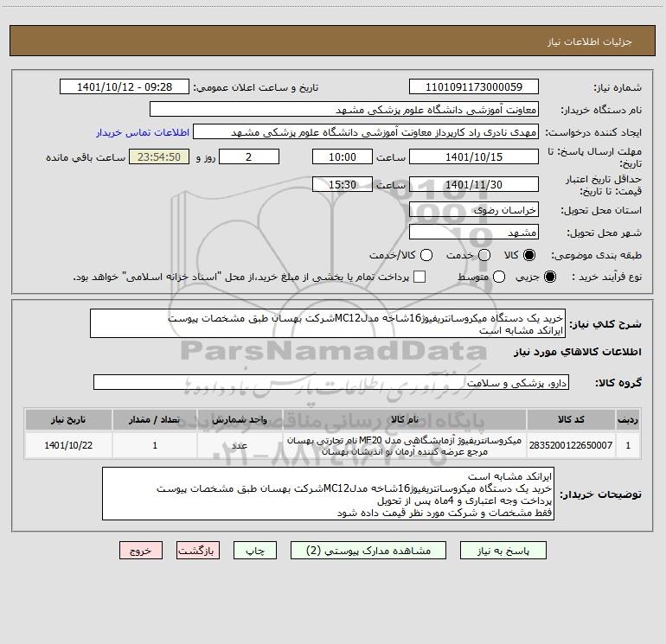Click the تعداد / مقدار column header
The width and height of the screenshot is (666, 644).
point(155,419)
